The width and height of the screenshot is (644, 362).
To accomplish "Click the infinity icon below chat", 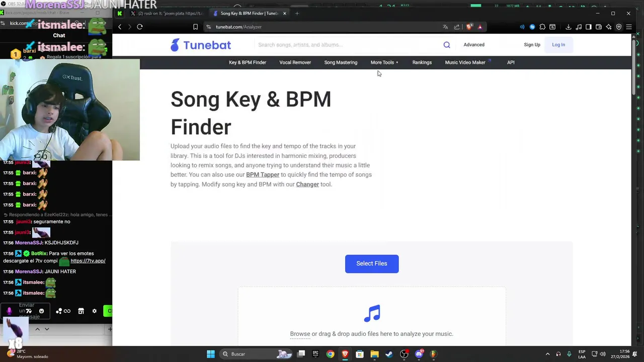I will tap(67, 311).
